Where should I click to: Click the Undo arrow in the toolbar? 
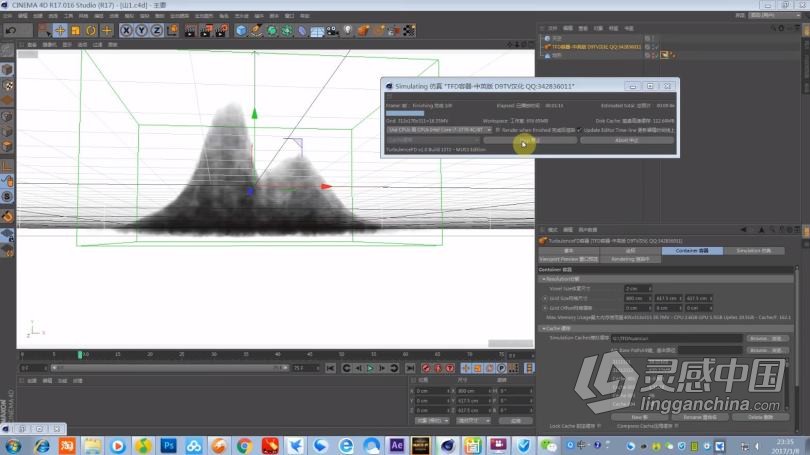tap(10, 30)
